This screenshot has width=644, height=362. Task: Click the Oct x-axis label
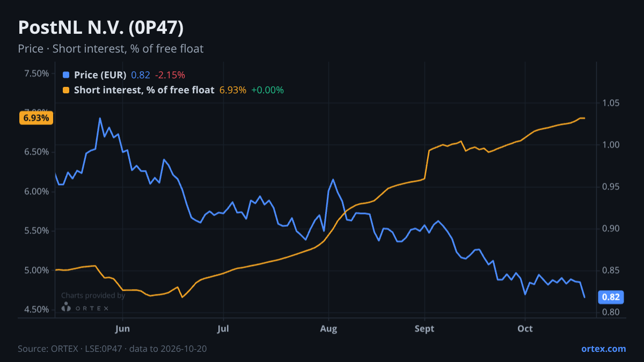525,329
